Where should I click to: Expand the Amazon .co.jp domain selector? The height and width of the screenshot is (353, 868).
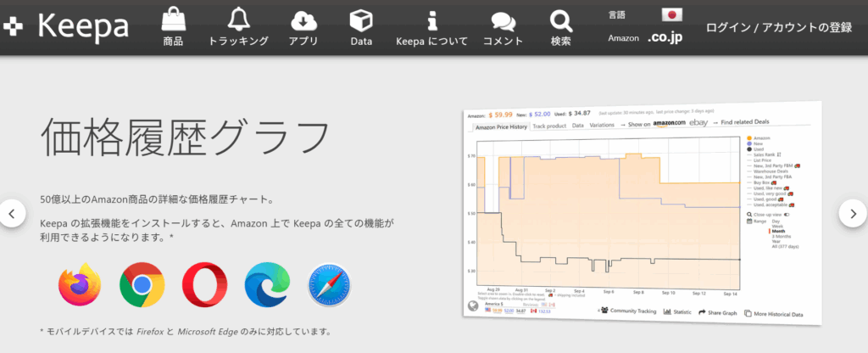point(665,37)
